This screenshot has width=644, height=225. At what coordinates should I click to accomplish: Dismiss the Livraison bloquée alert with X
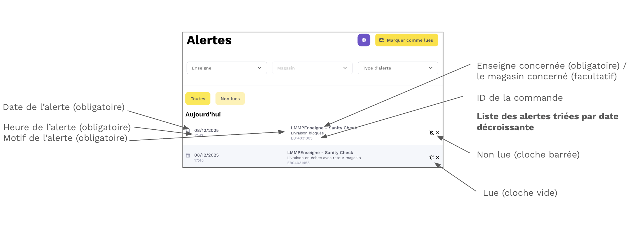(x=438, y=133)
